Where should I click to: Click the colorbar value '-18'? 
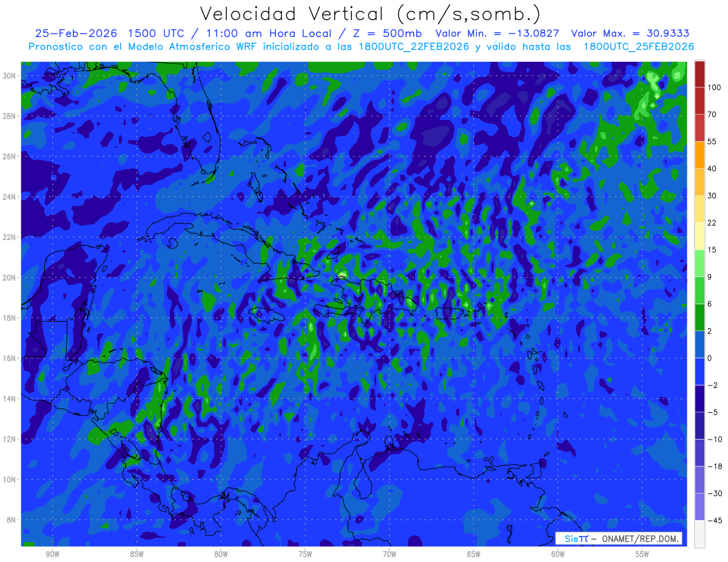pyautogui.click(x=715, y=466)
